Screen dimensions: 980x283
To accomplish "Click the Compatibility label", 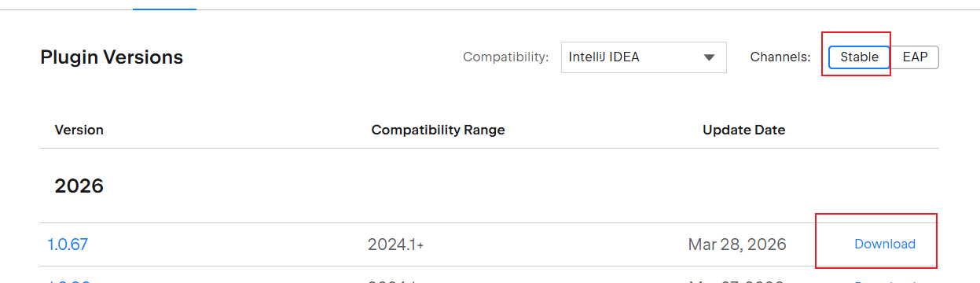I will pos(506,57).
